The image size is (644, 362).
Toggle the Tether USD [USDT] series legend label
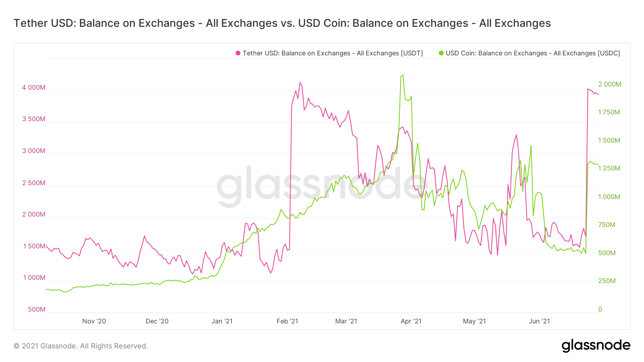[x=332, y=53]
